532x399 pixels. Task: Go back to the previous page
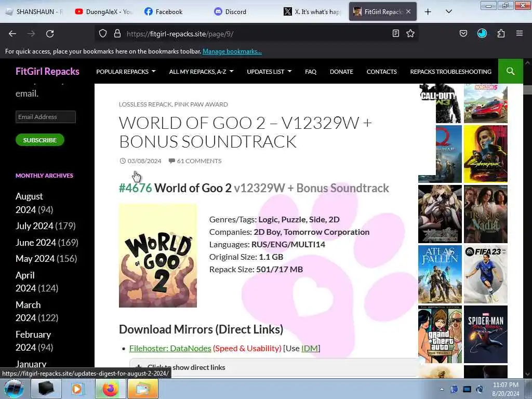[x=12, y=34]
